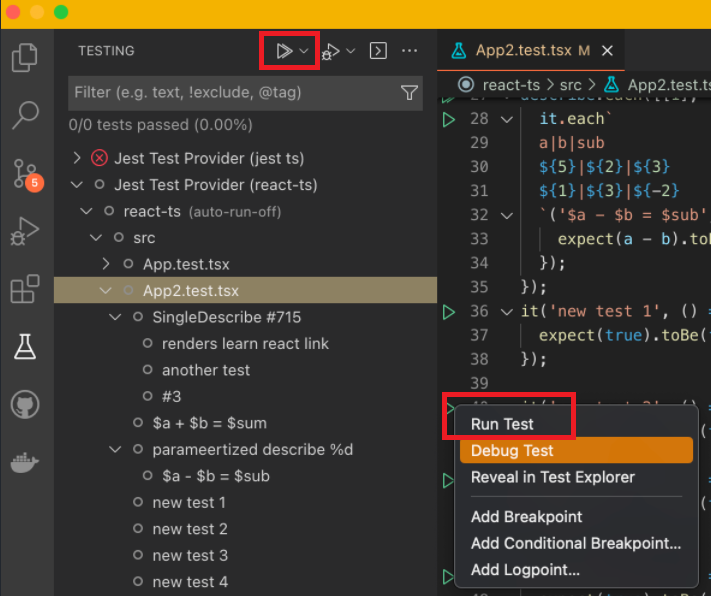Click line number 33 in editor

479,239
